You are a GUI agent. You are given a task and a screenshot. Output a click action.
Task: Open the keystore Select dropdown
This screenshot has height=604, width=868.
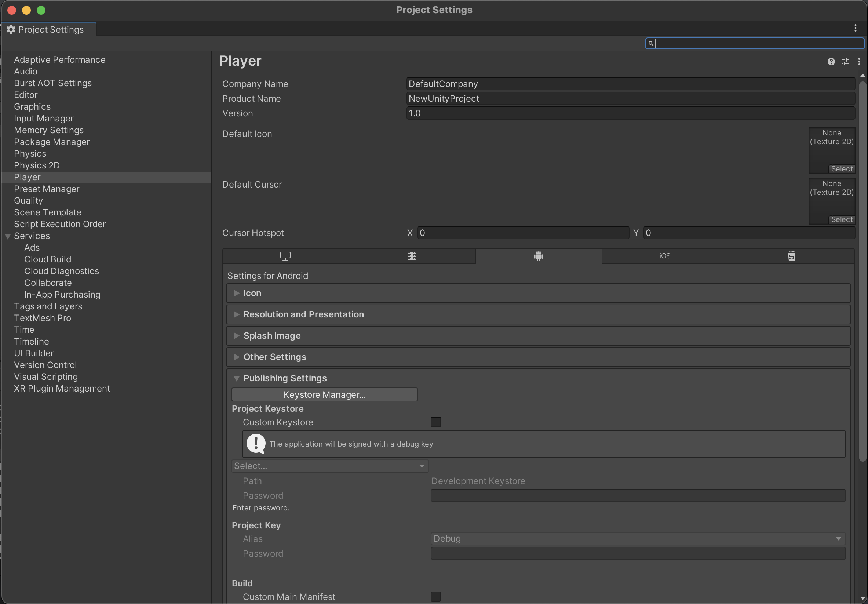point(330,466)
